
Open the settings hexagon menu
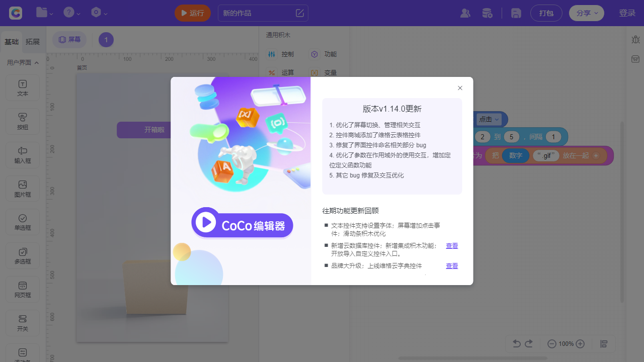[99, 13]
